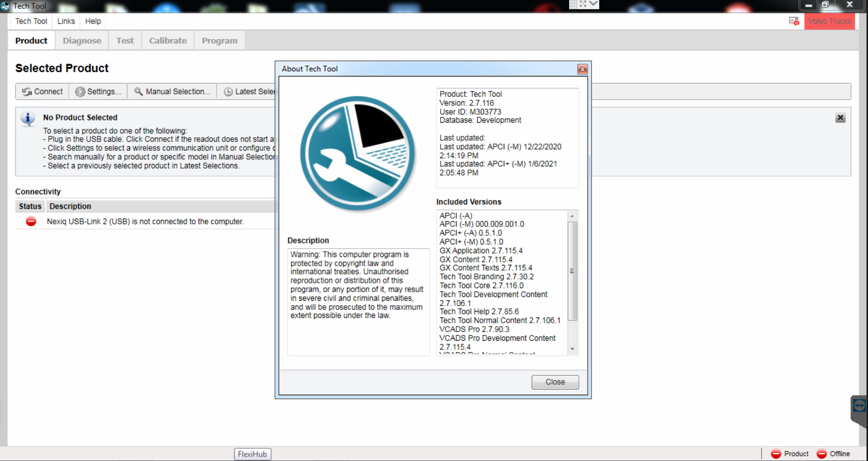Click the 'Version: 2.7.116' text
This screenshot has width=868, height=461.
click(466, 103)
